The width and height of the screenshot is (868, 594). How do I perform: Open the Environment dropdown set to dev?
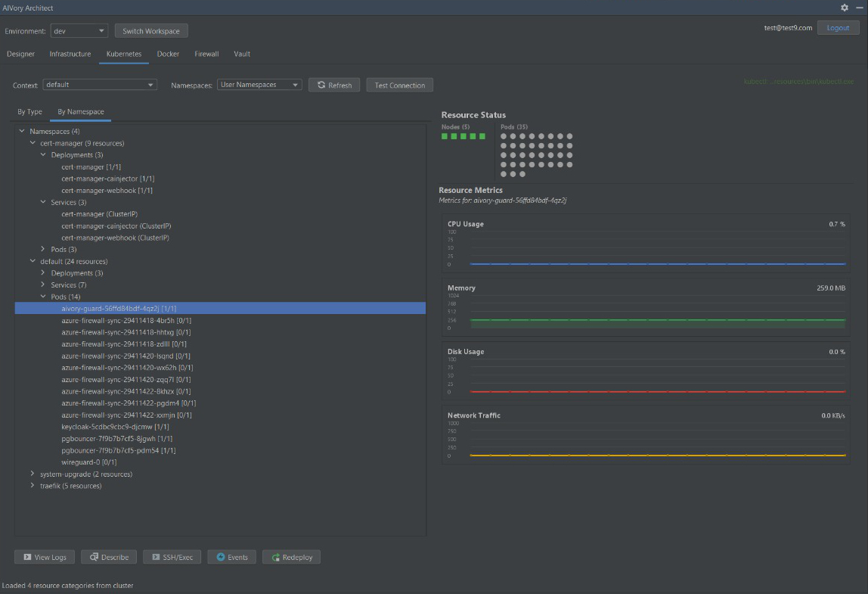[x=79, y=31]
